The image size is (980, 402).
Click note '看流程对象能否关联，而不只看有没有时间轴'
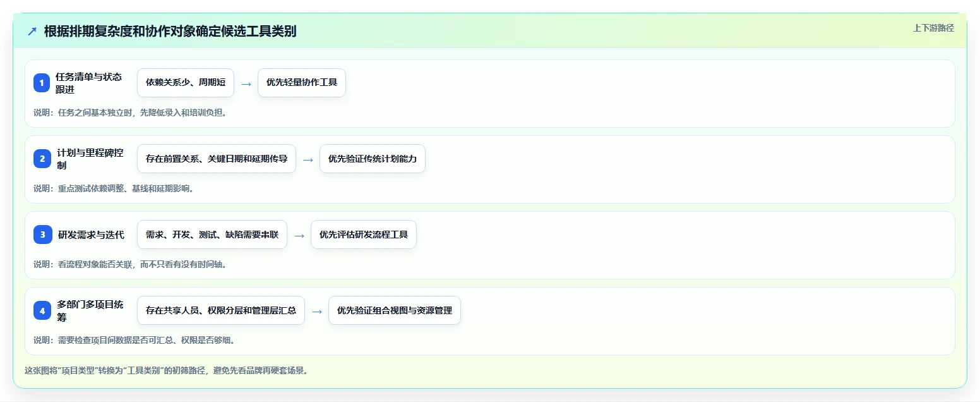pos(130,264)
